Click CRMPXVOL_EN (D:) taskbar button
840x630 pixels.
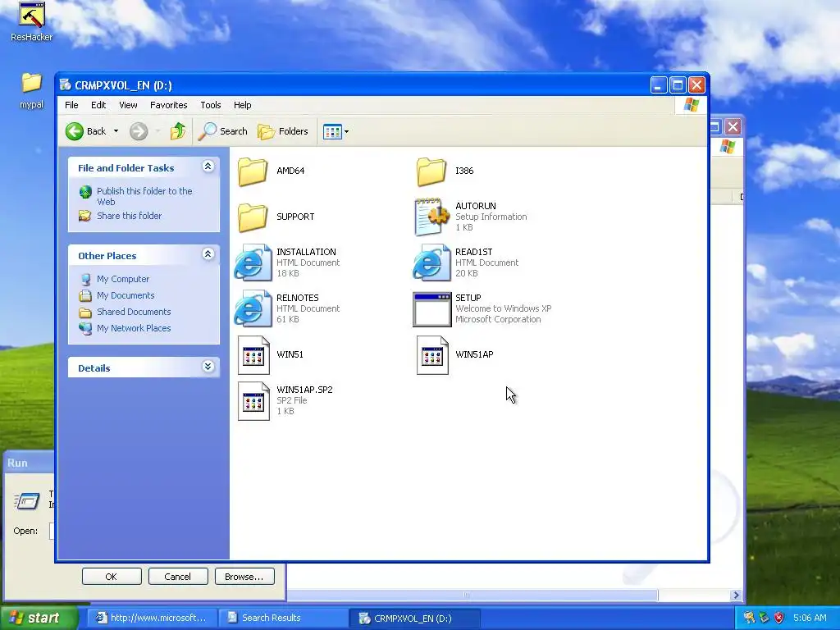pos(413,618)
